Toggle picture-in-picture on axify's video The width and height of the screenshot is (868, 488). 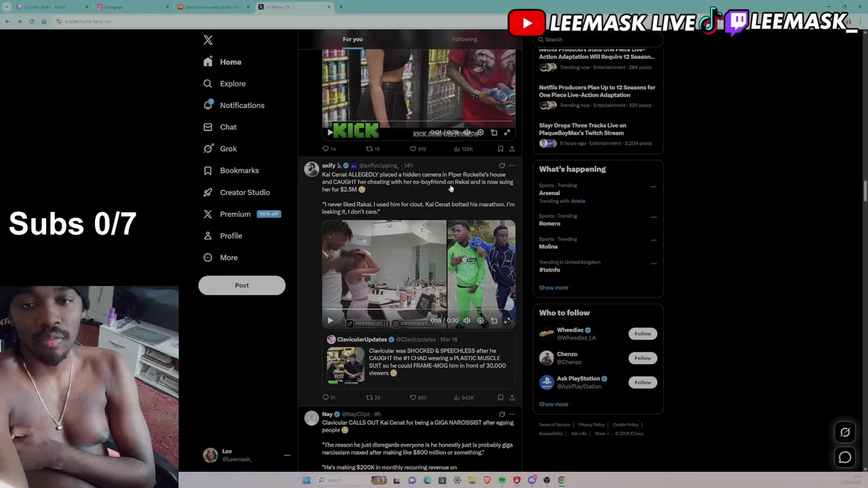point(494,321)
